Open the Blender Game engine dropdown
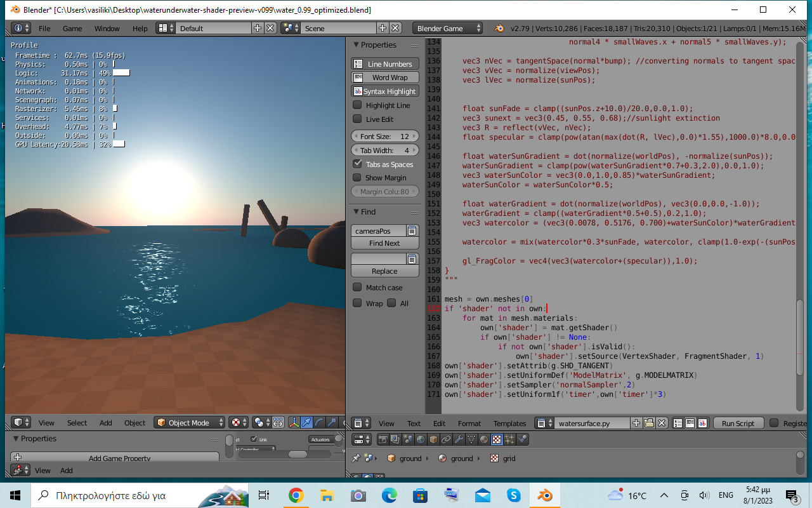The height and width of the screenshot is (508, 812). pyautogui.click(x=447, y=28)
